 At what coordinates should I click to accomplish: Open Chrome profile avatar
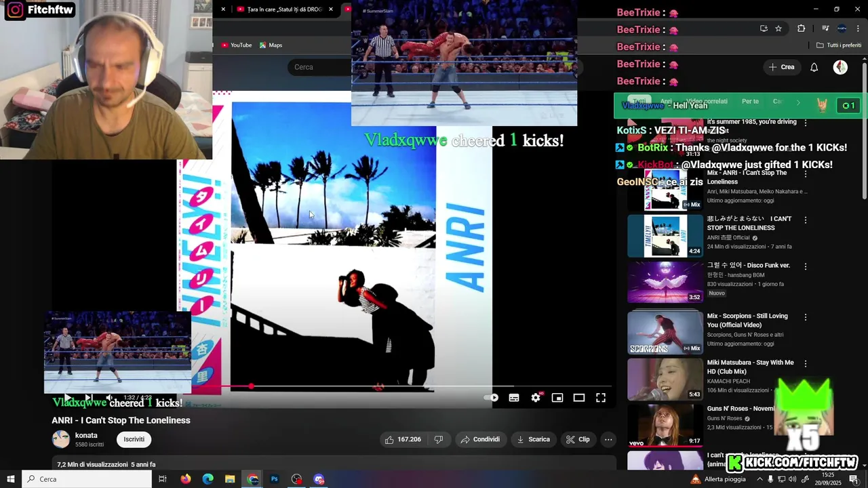point(842,28)
